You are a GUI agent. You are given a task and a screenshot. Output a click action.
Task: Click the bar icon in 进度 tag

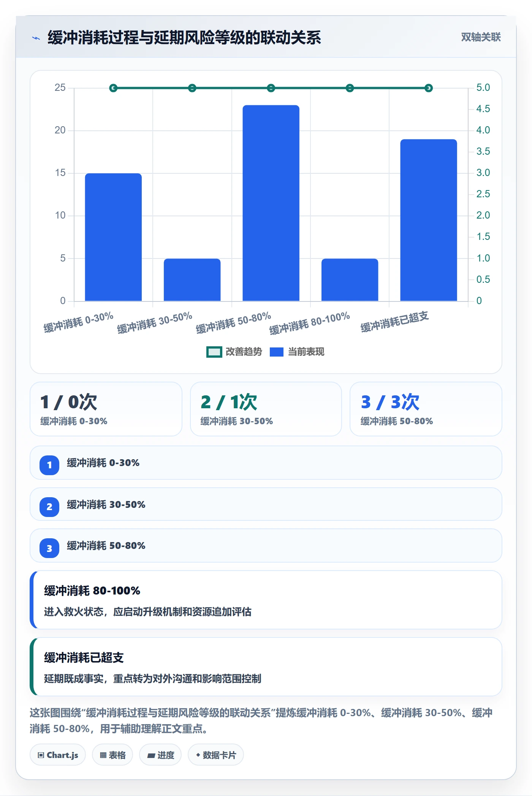pyautogui.click(x=151, y=756)
